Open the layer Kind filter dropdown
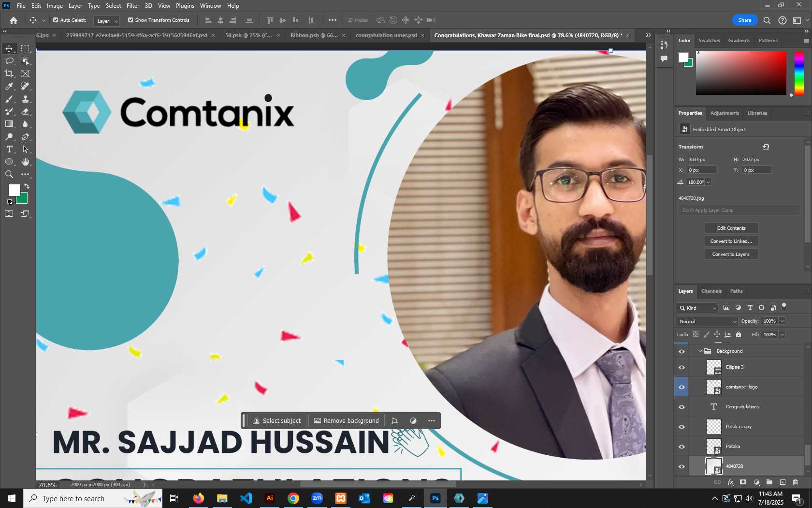Viewport: 812px width, 508px height. 697,308
